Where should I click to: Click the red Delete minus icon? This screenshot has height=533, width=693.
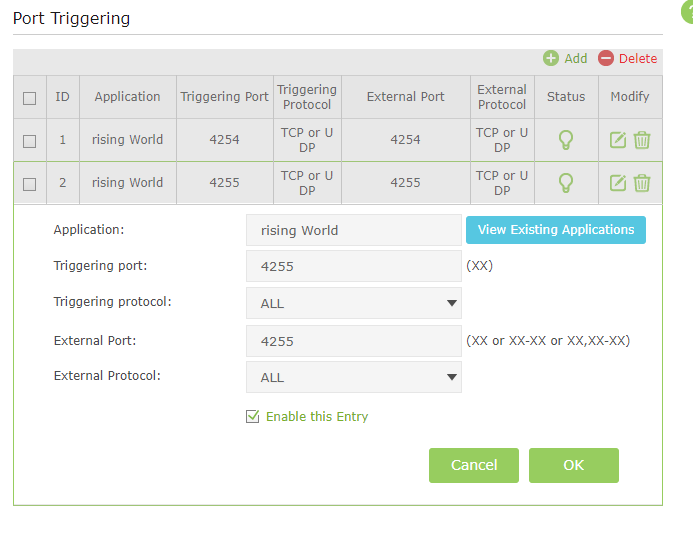606,59
